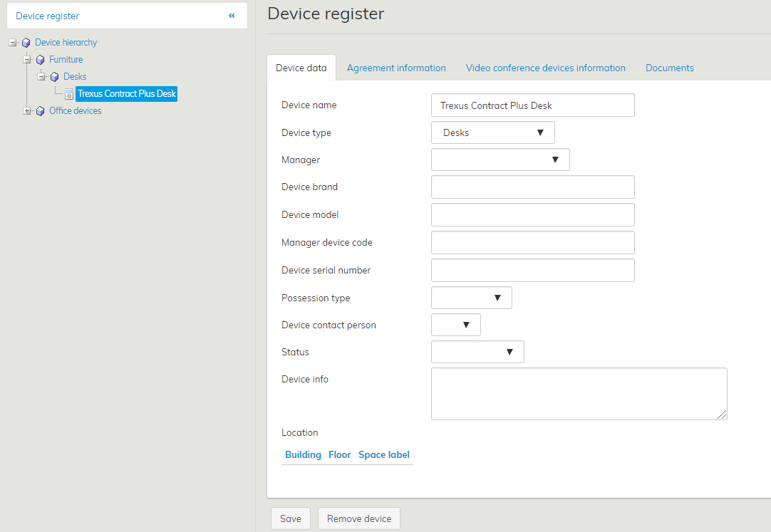Collapse the Device register side panel
This screenshot has height=532, width=771.
click(x=232, y=16)
